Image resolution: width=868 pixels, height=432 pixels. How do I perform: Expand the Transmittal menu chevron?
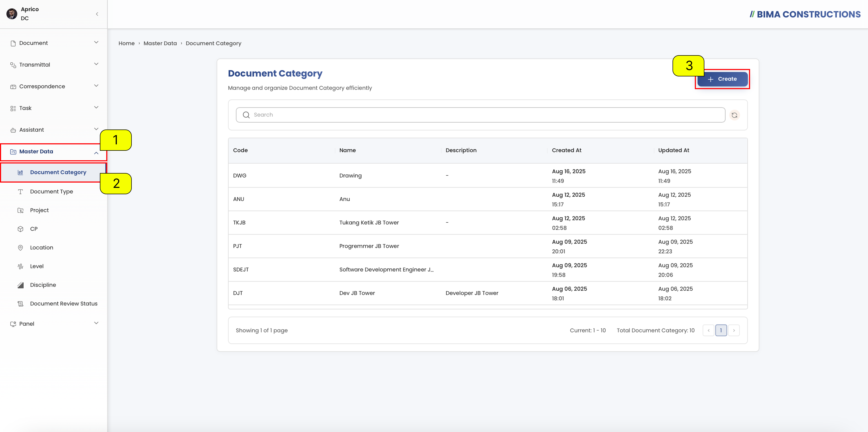pos(96,64)
